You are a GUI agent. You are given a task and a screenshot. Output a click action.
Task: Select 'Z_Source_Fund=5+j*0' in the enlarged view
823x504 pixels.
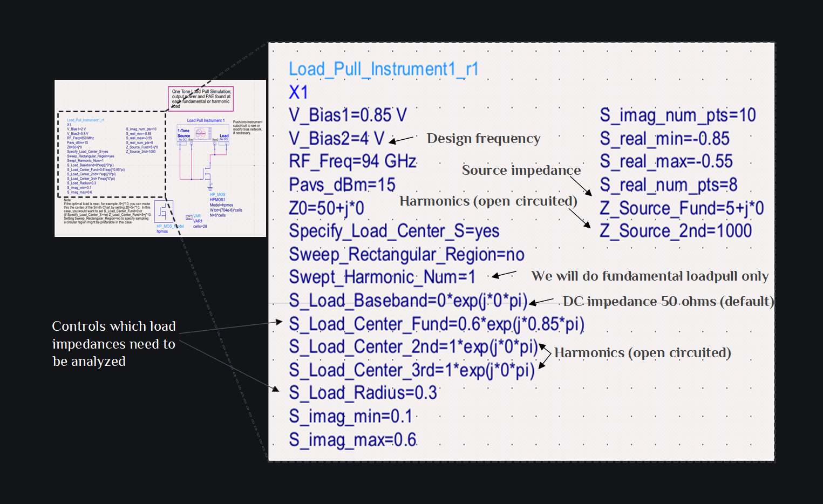coord(682,208)
